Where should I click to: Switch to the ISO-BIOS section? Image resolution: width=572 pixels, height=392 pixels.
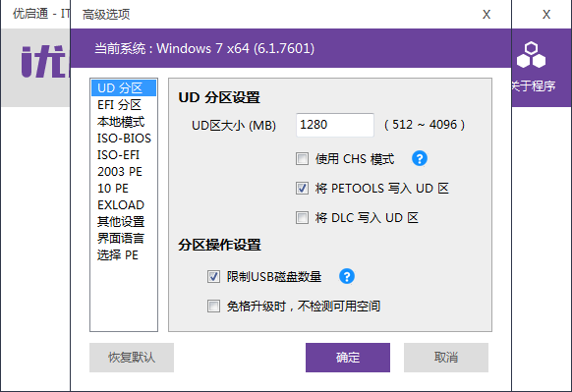pyautogui.click(x=124, y=139)
